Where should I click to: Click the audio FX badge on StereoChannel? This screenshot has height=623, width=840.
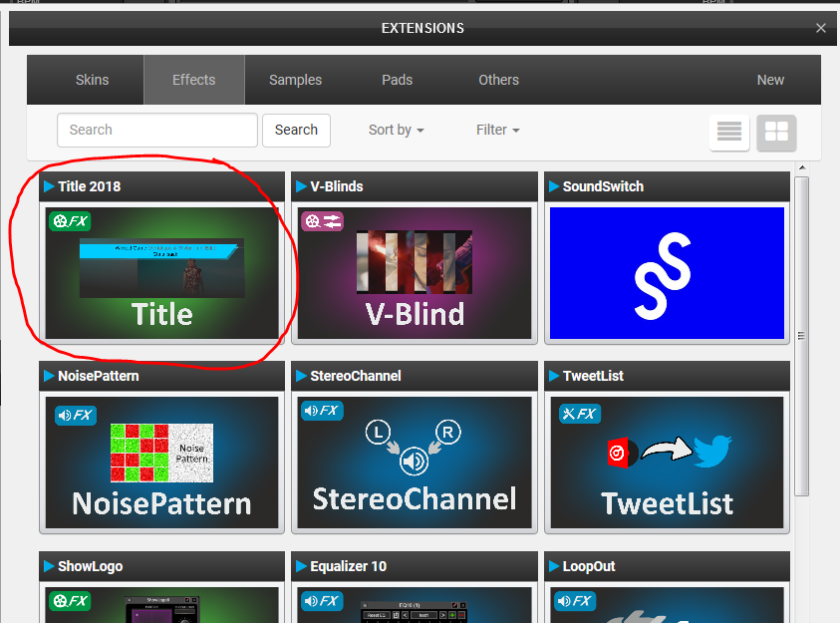pyautogui.click(x=323, y=411)
